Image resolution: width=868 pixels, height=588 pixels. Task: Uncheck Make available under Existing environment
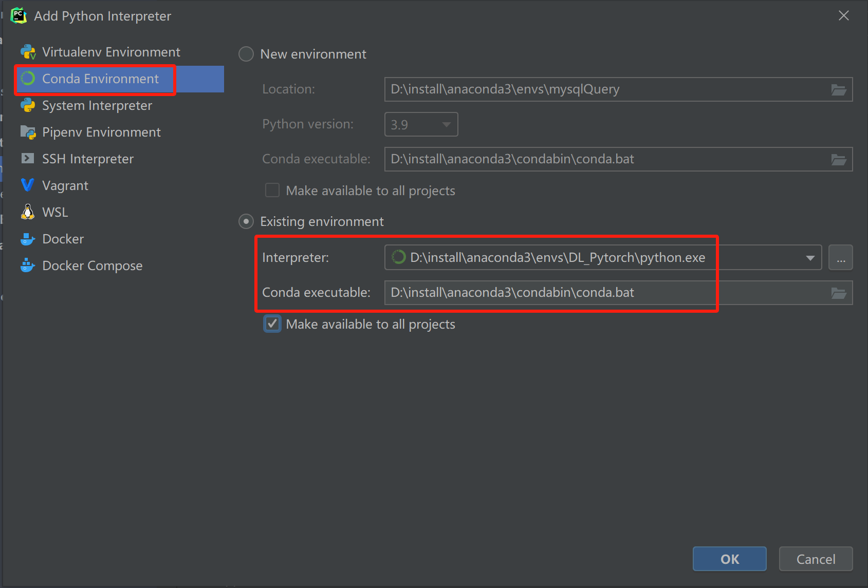pos(272,324)
